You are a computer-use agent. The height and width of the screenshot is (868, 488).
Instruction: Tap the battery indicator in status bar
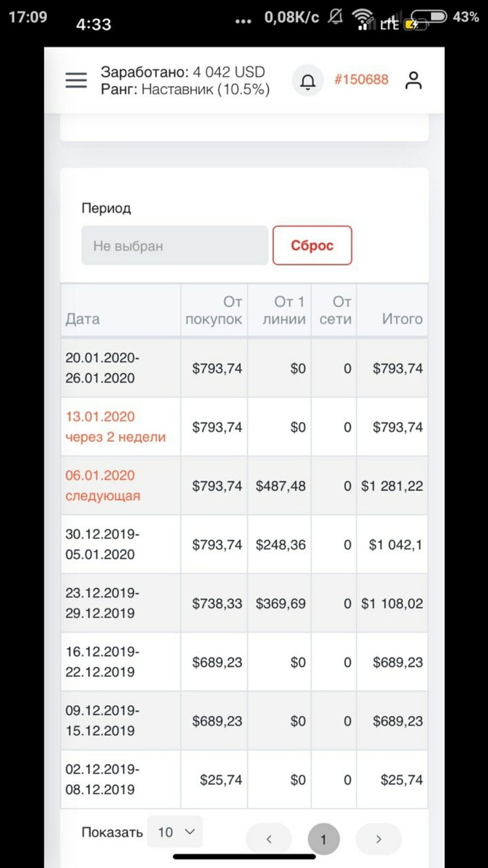[x=427, y=17]
